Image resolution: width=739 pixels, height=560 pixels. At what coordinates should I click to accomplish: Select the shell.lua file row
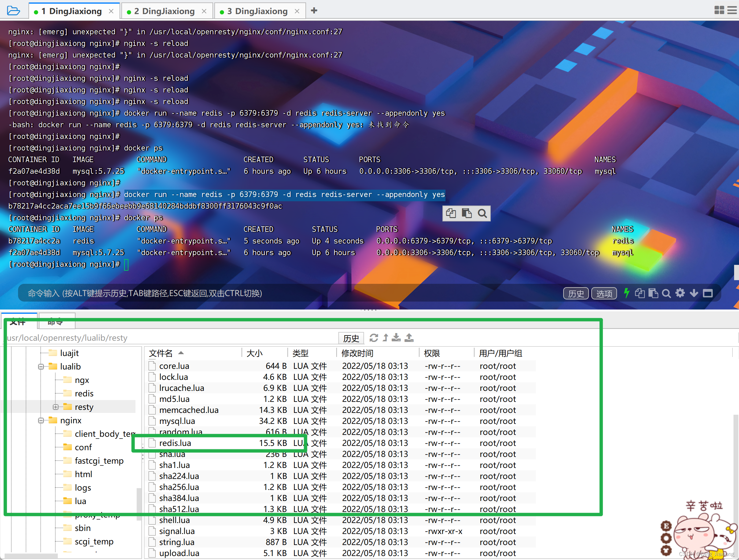tap(341, 521)
